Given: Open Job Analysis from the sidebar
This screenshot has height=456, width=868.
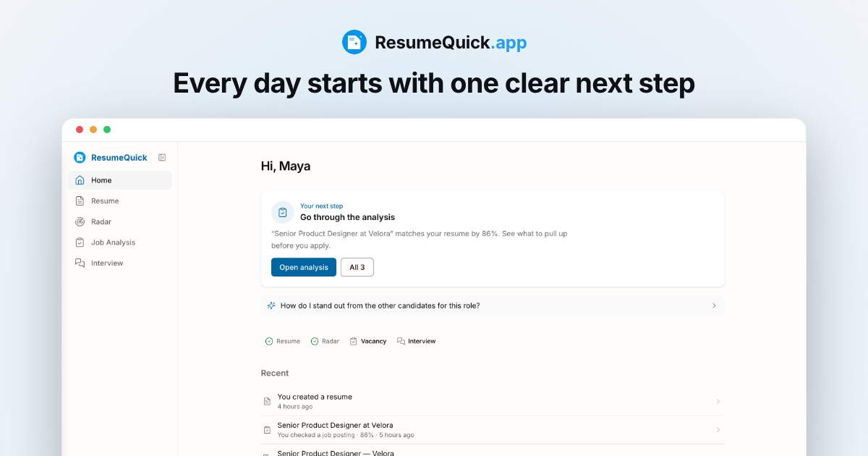Looking at the screenshot, I should [120, 242].
